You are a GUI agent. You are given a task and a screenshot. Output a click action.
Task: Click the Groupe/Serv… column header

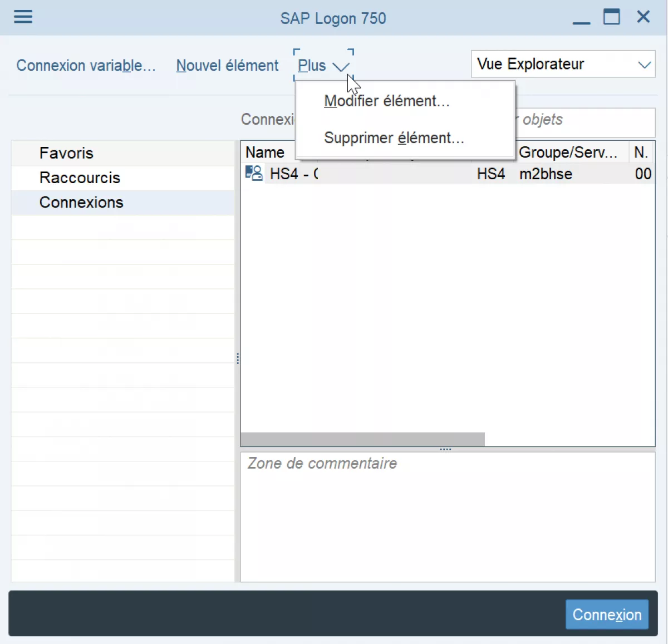[x=568, y=152]
